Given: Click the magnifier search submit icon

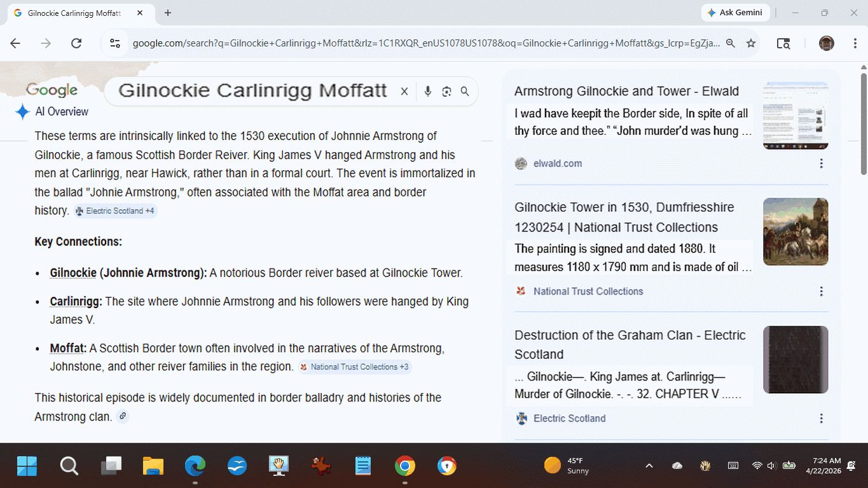Looking at the screenshot, I should click(465, 92).
